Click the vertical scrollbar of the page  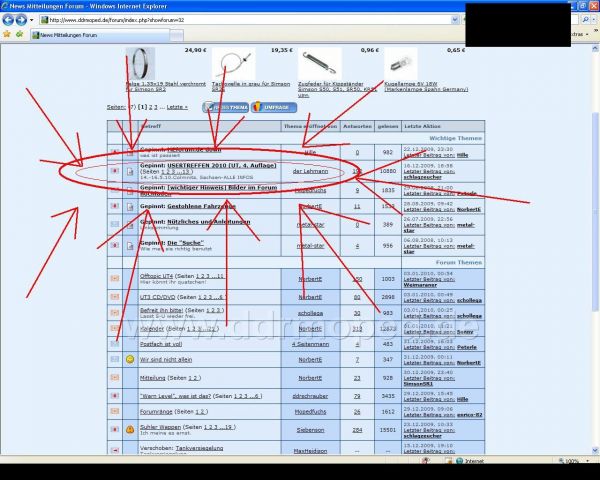tap(594, 250)
